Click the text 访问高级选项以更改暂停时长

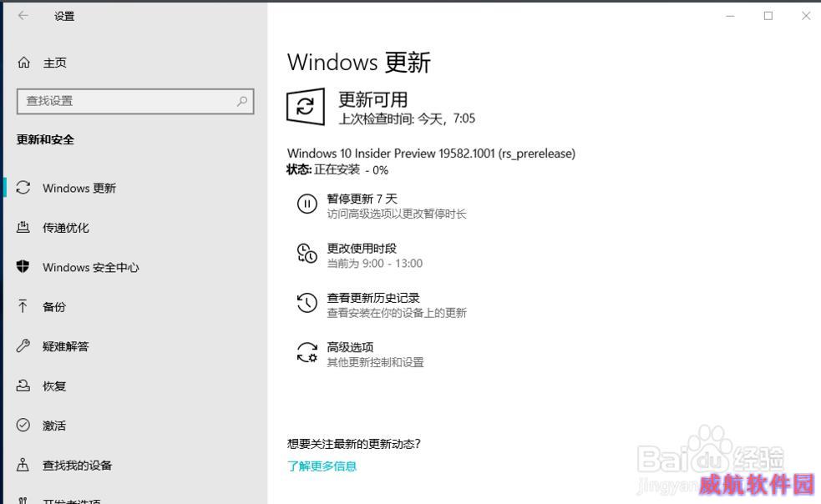point(397,214)
